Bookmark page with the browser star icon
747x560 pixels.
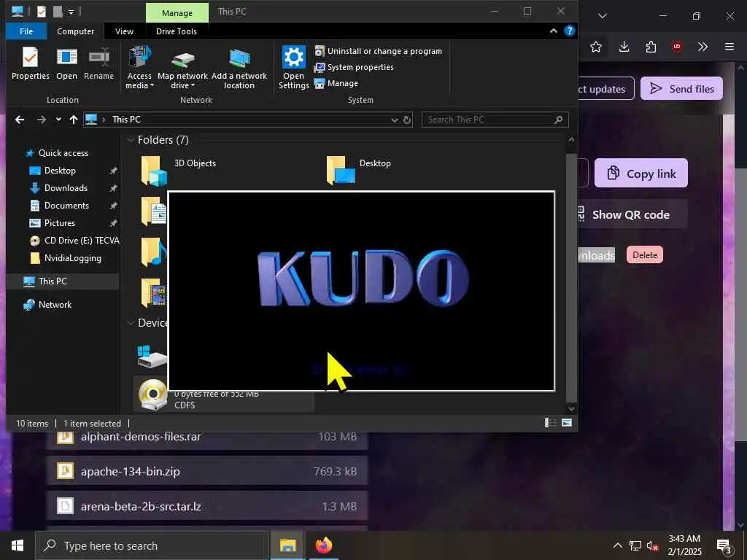click(x=595, y=47)
